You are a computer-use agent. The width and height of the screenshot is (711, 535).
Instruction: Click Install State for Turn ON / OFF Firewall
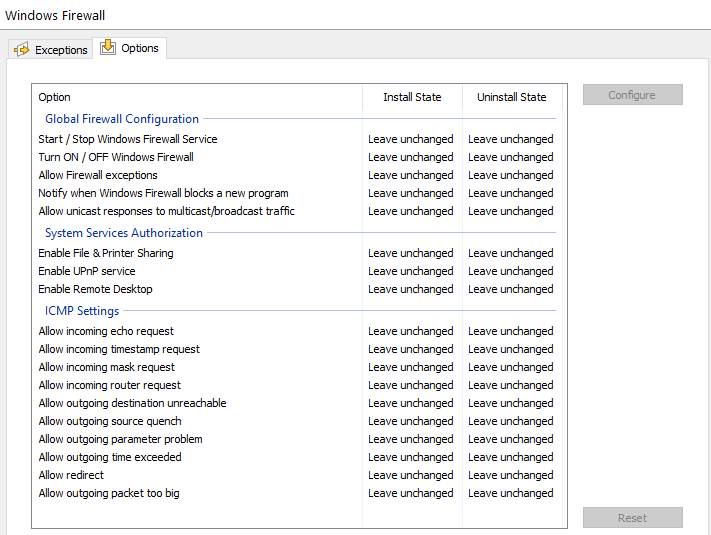point(411,157)
